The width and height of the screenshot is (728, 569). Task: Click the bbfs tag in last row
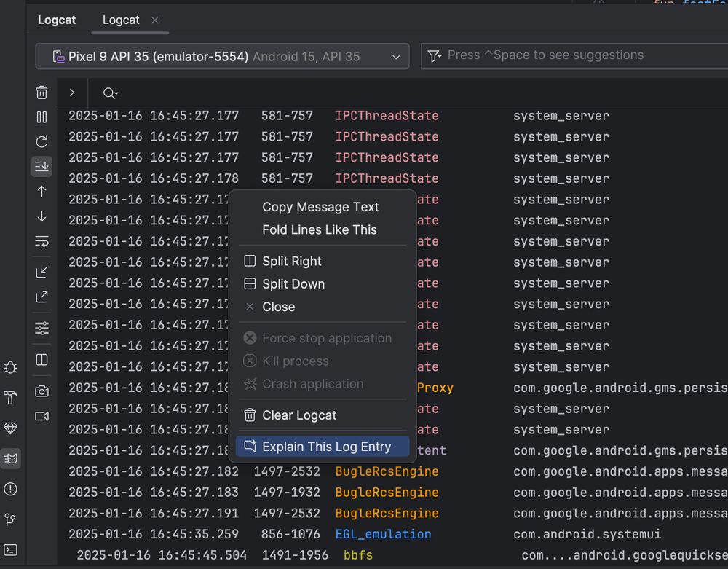pyautogui.click(x=358, y=555)
